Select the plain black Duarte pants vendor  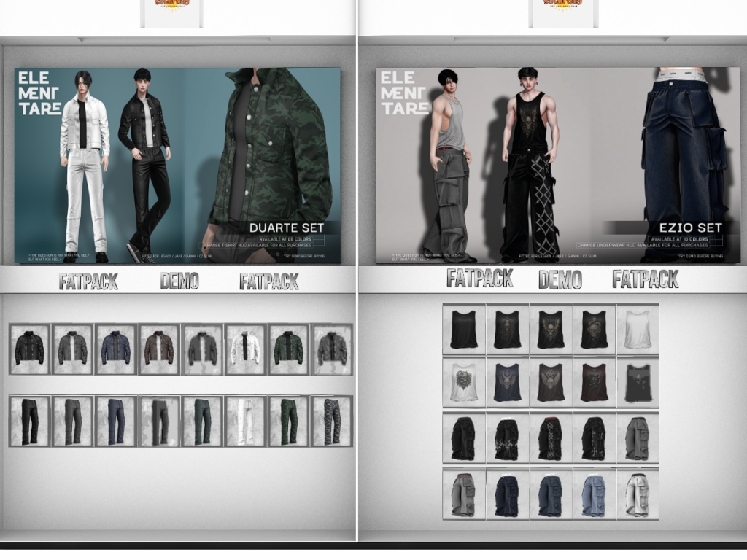click(30, 421)
